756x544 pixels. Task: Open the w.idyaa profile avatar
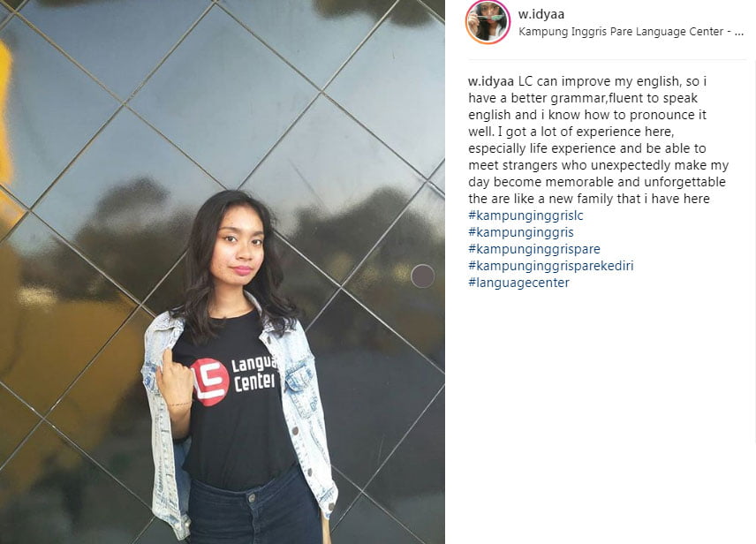488,22
